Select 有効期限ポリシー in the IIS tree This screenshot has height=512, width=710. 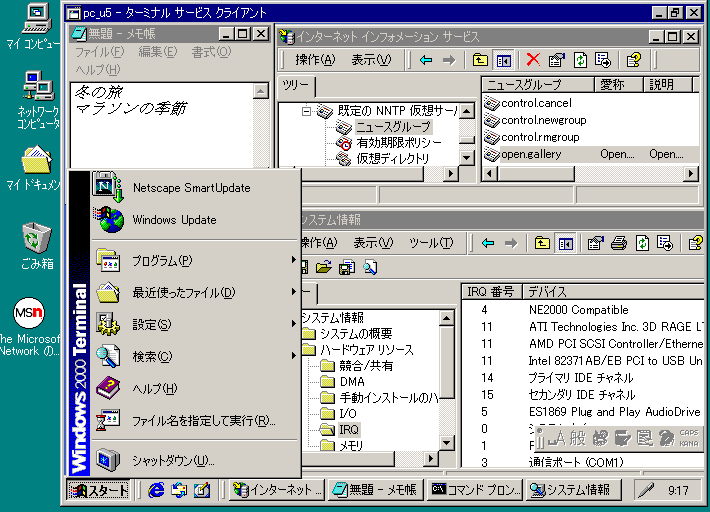click(x=398, y=143)
